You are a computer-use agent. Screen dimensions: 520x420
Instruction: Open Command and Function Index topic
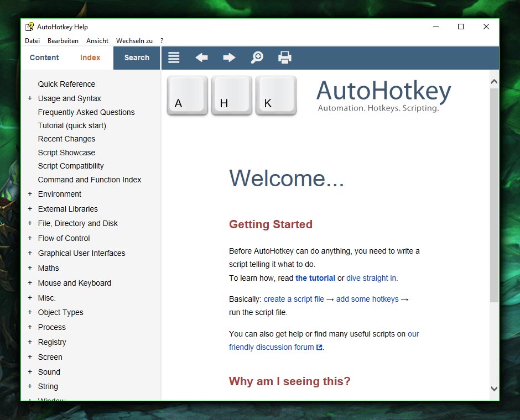pyautogui.click(x=90, y=180)
